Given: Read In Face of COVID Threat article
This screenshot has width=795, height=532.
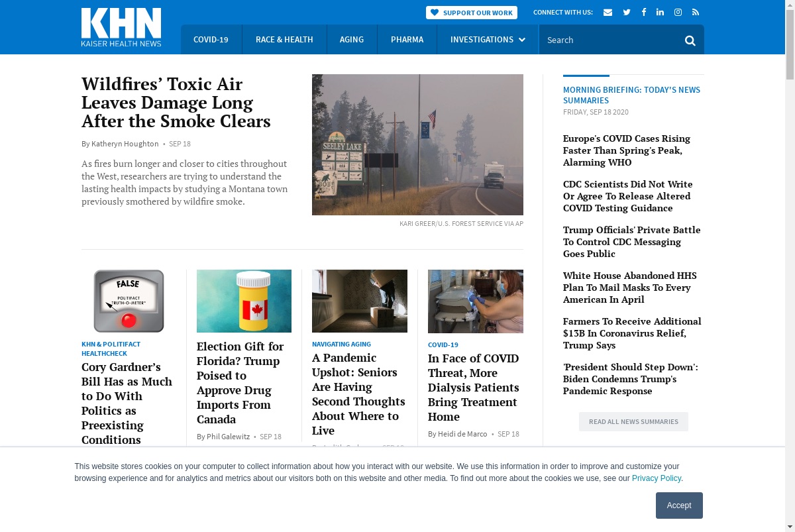Looking at the screenshot, I should pos(474,388).
